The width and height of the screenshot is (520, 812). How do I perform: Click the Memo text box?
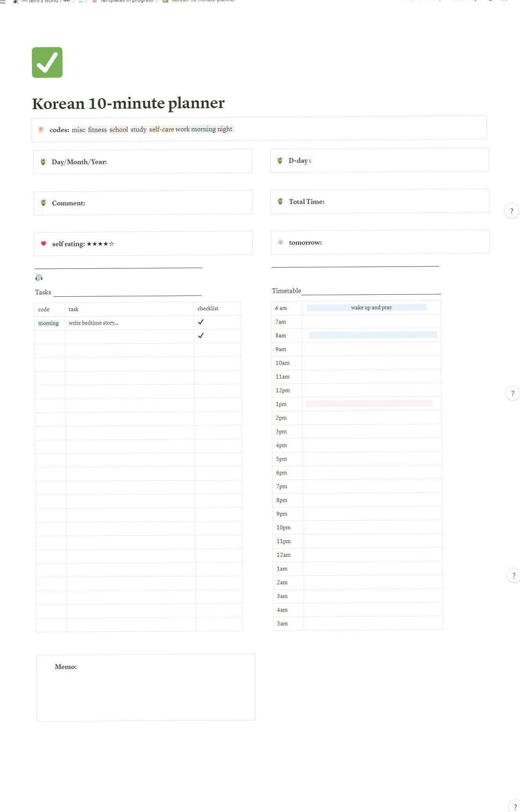click(x=146, y=687)
